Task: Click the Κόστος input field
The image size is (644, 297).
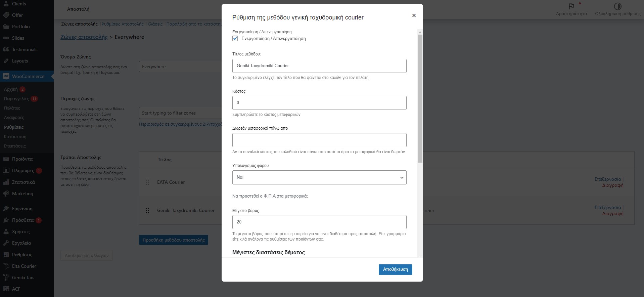Action: [x=319, y=103]
